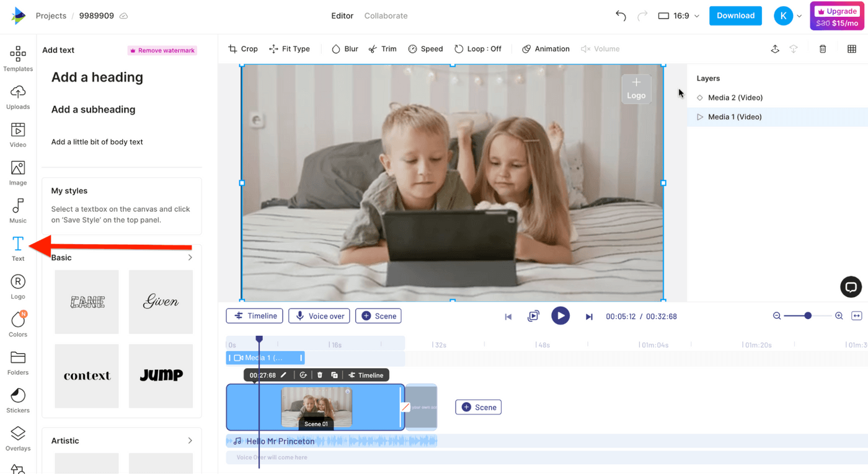The height and width of the screenshot is (474, 868).
Task: Click the Download button
Action: coord(735,15)
